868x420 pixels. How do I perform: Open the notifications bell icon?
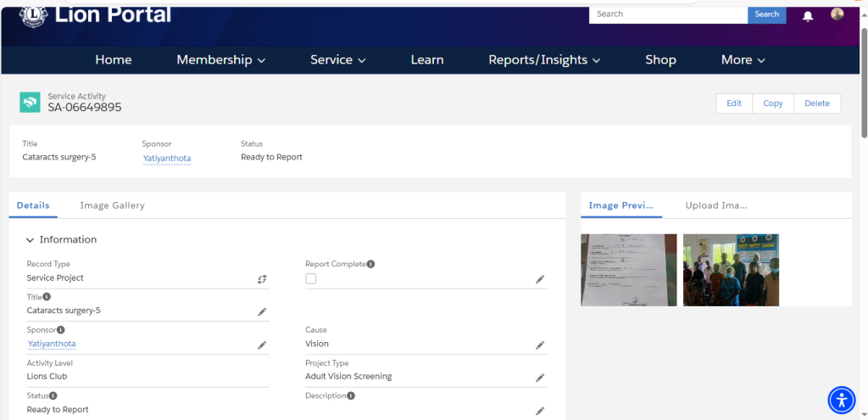coord(808,16)
